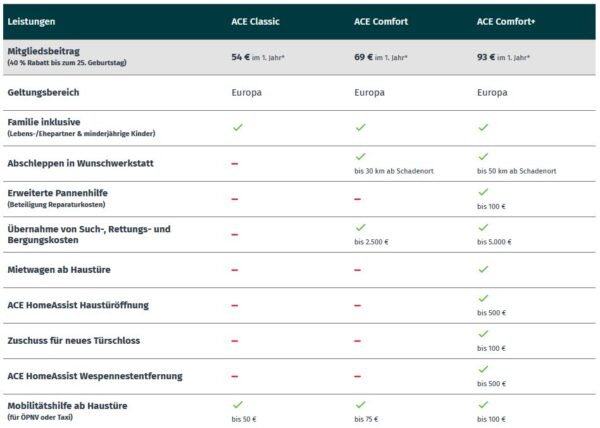The width and height of the screenshot is (600, 428).
Task: Click checkmark for Zuschuss Türschloss under ACE Comfort+
Action: [x=483, y=334]
